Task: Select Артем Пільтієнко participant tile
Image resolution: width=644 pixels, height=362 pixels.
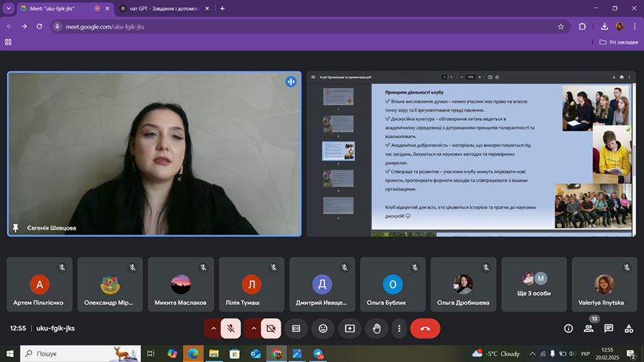Action: coord(39,285)
